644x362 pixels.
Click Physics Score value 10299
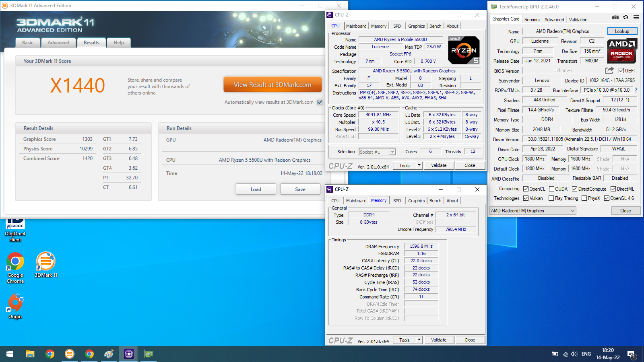[x=86, y=149]
